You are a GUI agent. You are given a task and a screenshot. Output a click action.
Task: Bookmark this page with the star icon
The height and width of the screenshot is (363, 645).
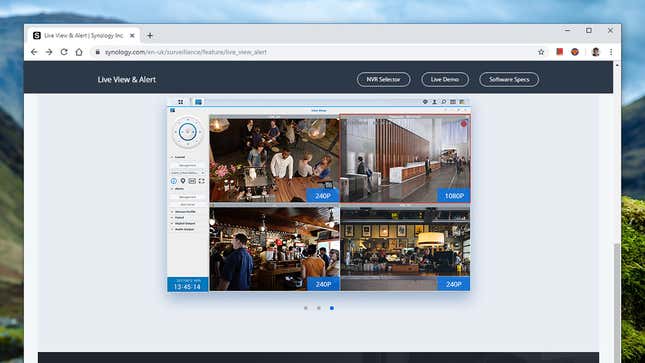(541, 52)
